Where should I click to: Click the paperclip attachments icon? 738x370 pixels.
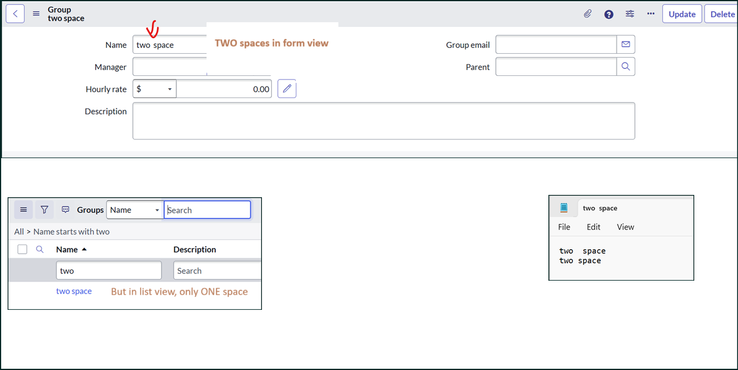pyautogui.click(x=587, y=14)
